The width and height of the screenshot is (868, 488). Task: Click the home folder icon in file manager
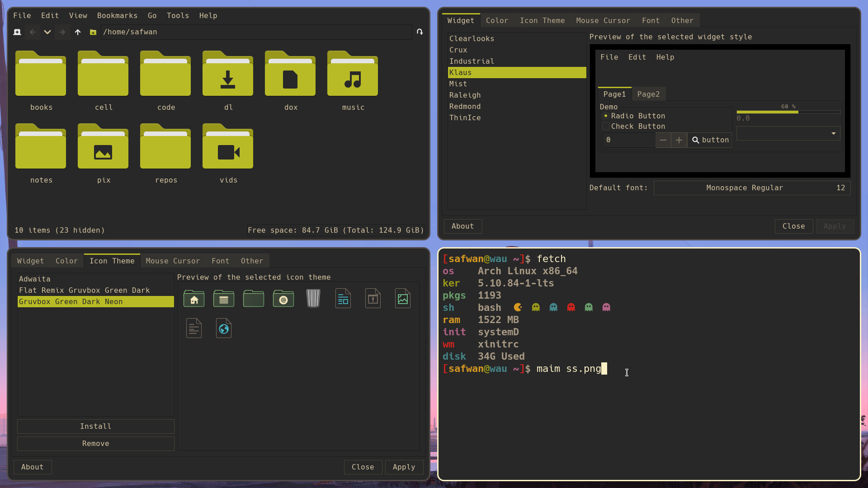[x=93, y=32]
